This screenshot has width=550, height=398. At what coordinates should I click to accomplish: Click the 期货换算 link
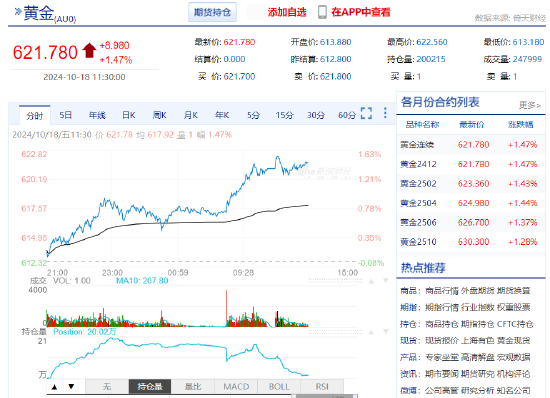point(514,291)
